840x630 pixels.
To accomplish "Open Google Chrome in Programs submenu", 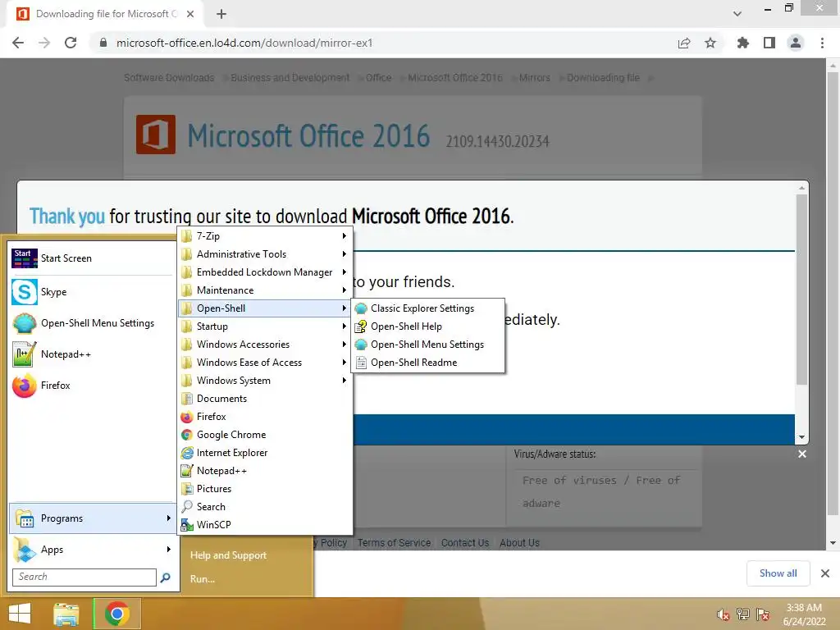I will (265, 435).
